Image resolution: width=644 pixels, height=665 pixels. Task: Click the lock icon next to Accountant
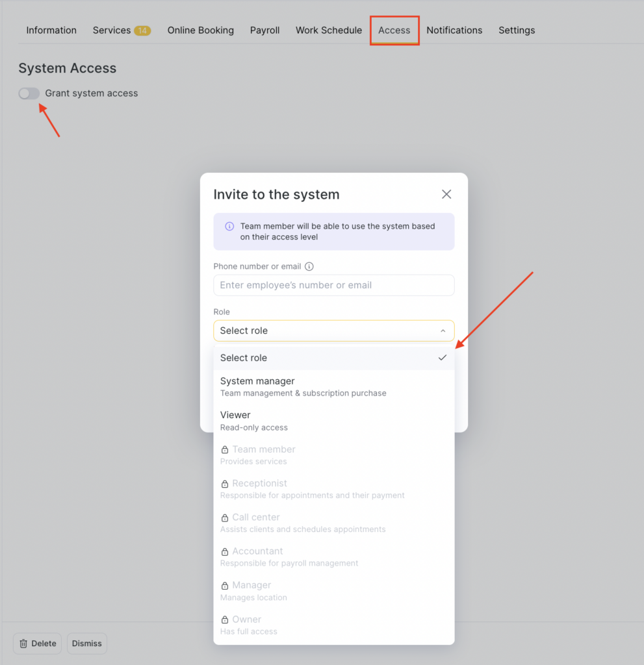click(225, 551)
